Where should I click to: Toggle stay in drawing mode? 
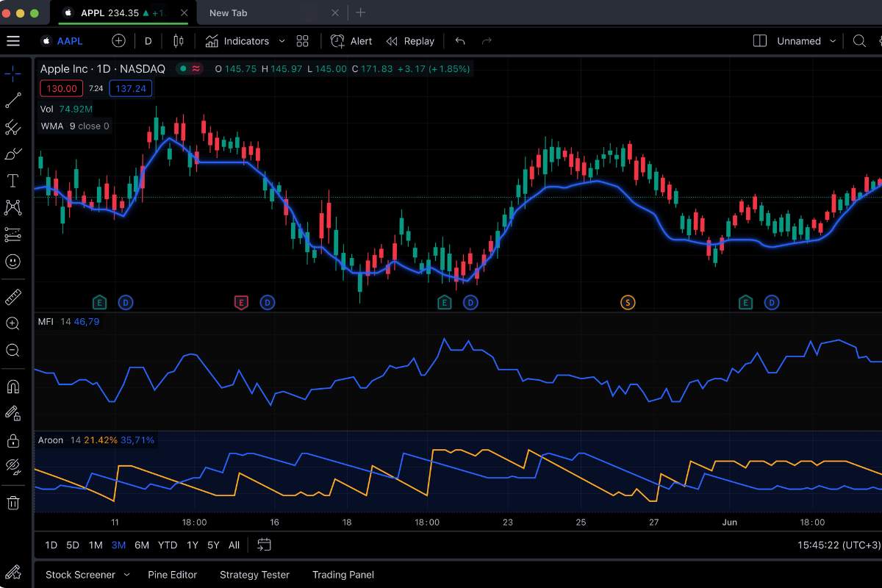[x=12, y=413]
